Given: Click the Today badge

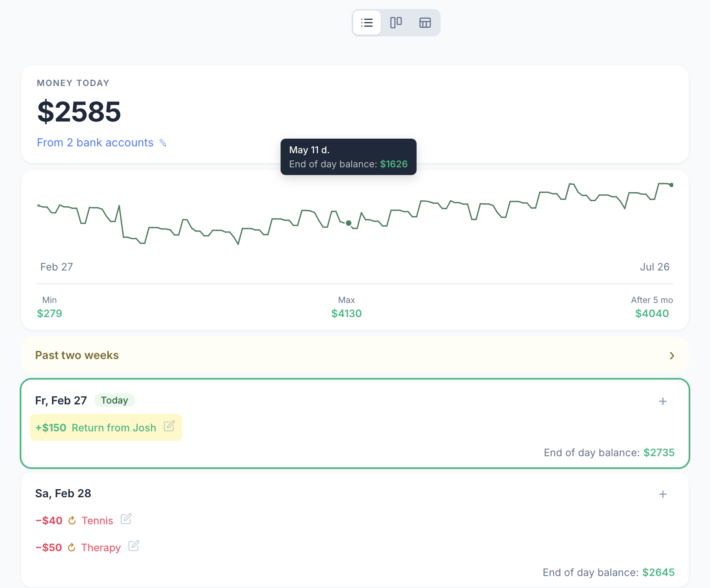Looking at the screenshot, I should [114, 400].
